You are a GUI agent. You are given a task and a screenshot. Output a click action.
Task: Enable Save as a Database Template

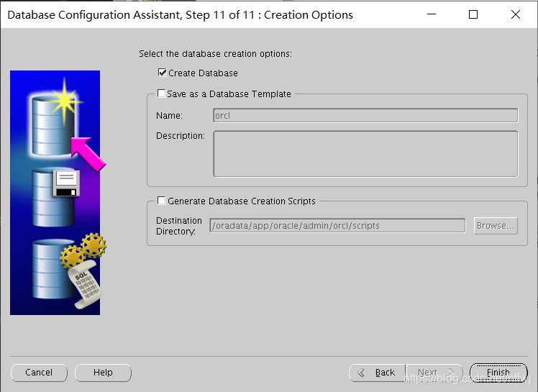click(161, 94)
